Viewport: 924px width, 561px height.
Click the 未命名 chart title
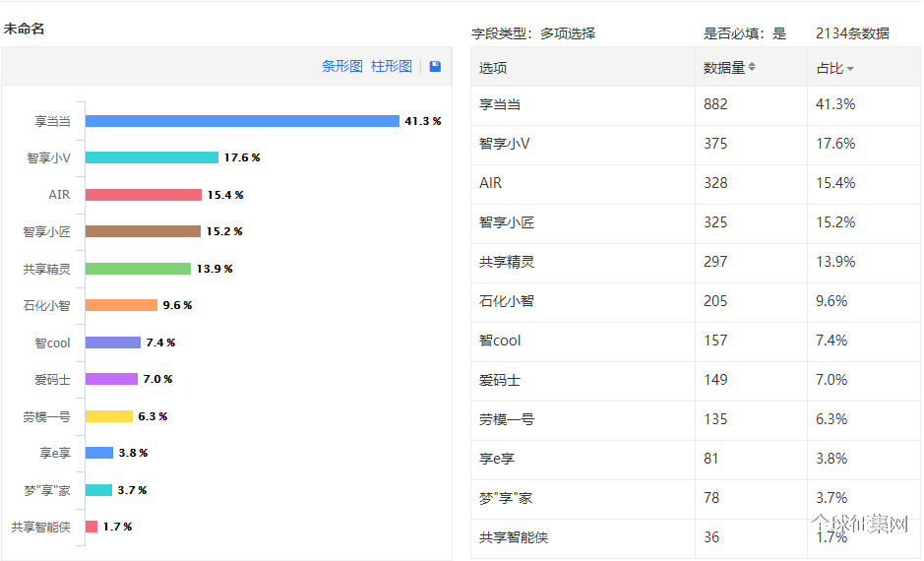click(24, 29)
